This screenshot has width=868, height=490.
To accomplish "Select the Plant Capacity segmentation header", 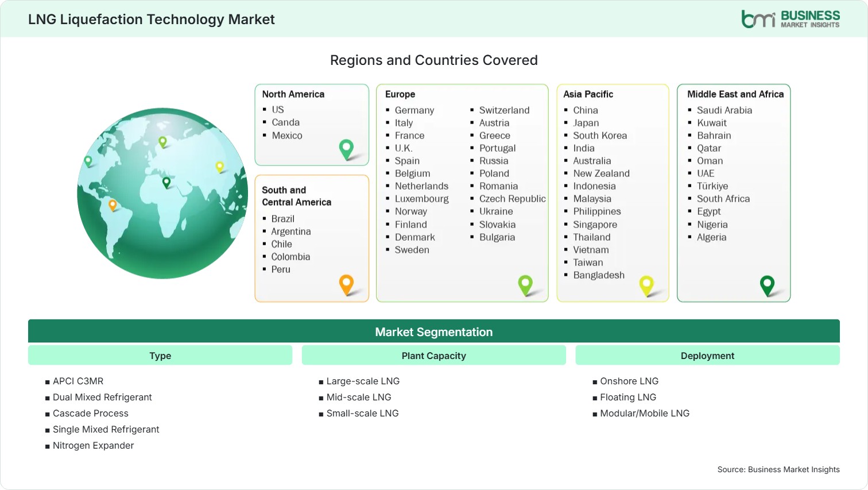I will click(x=434, y=356).
